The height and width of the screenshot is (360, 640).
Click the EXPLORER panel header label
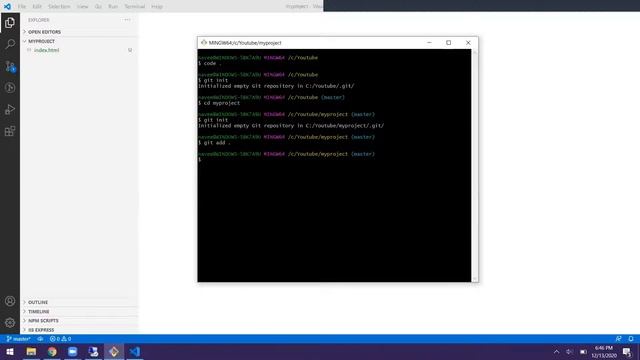pyautogui.click(x=39, y=20)
